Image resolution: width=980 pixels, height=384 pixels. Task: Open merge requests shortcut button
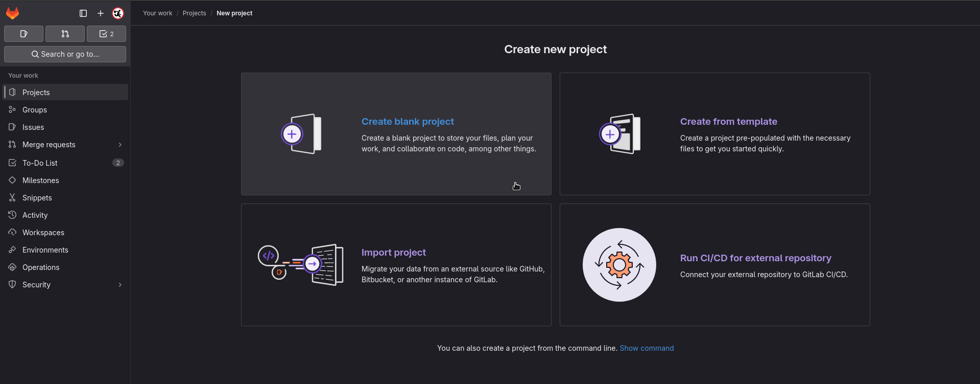coord(65,34)
